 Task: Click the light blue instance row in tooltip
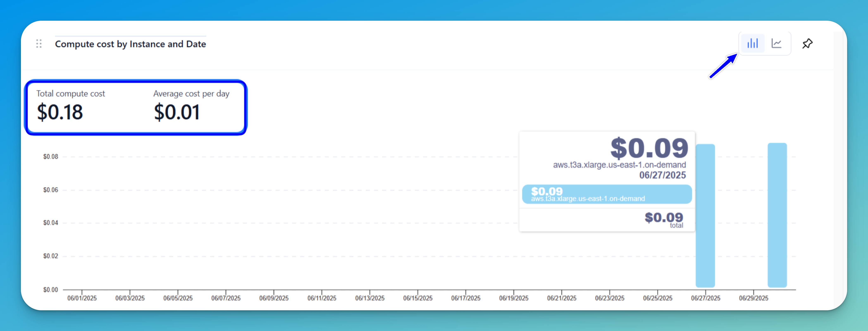coord(607,194)
